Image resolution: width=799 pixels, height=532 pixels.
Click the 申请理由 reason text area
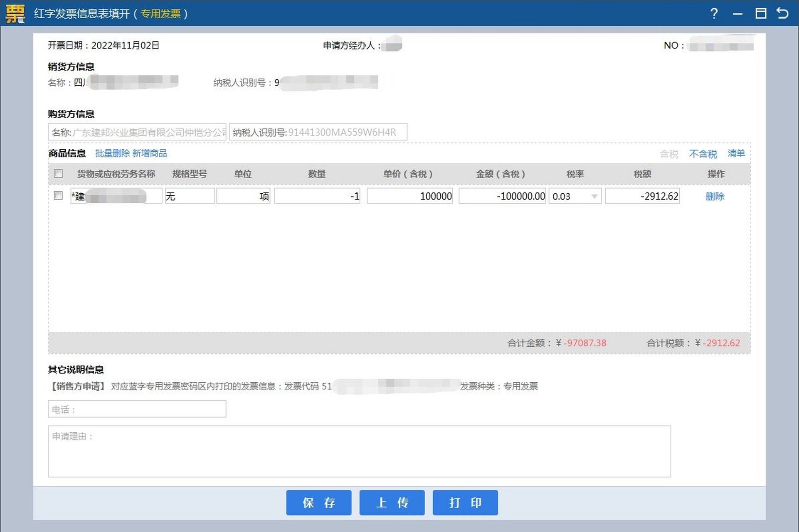pyautogui.click(x=360, y=451)
